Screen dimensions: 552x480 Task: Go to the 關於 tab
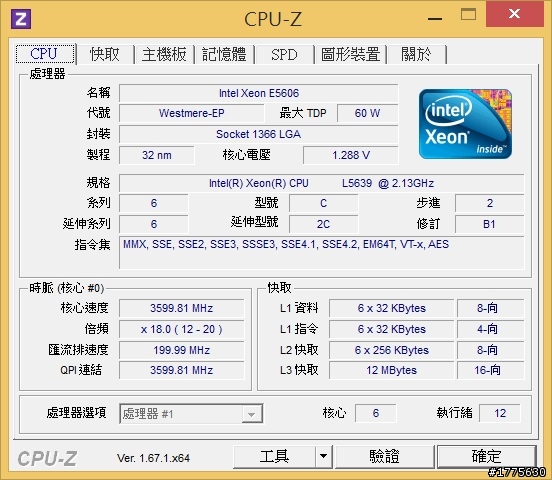click(417, 55)
